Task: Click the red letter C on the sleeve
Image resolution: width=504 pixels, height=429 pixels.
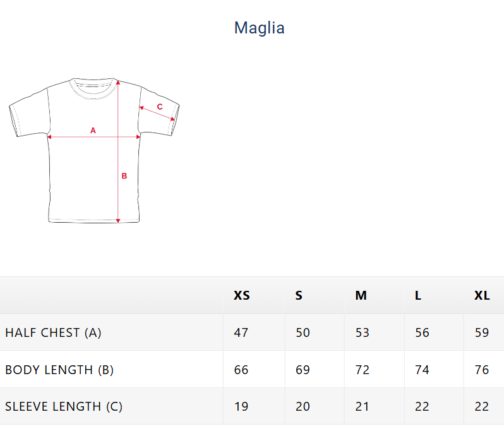Action: 160,107
